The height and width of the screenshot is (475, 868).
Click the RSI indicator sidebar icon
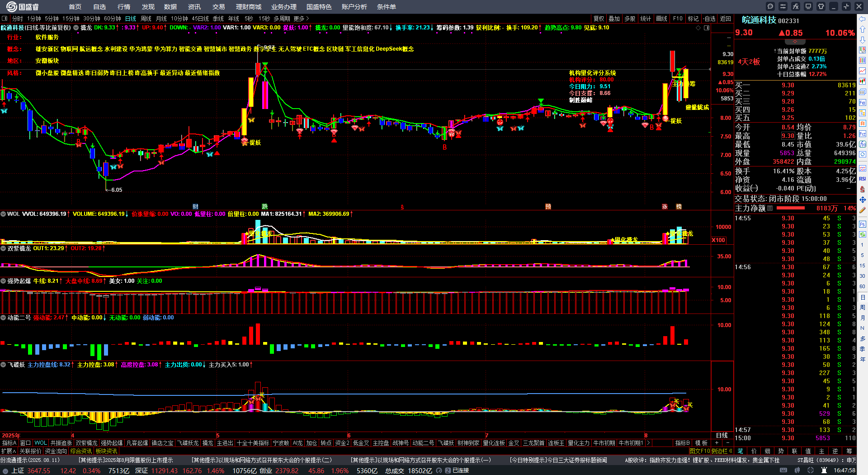coord(863,179)
